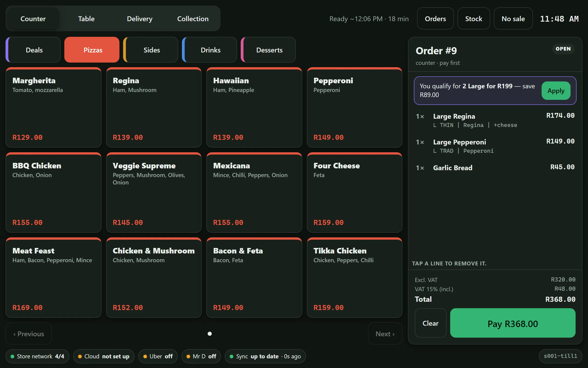Trigger the No sale button
The height and width of the screenshot is (368, 588).
[x=513, y=19]
